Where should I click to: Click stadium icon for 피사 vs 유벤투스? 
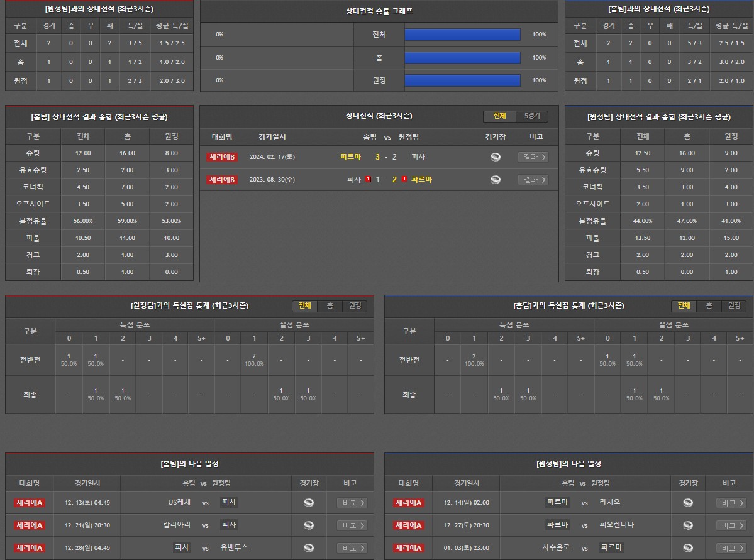pos(309,548)
